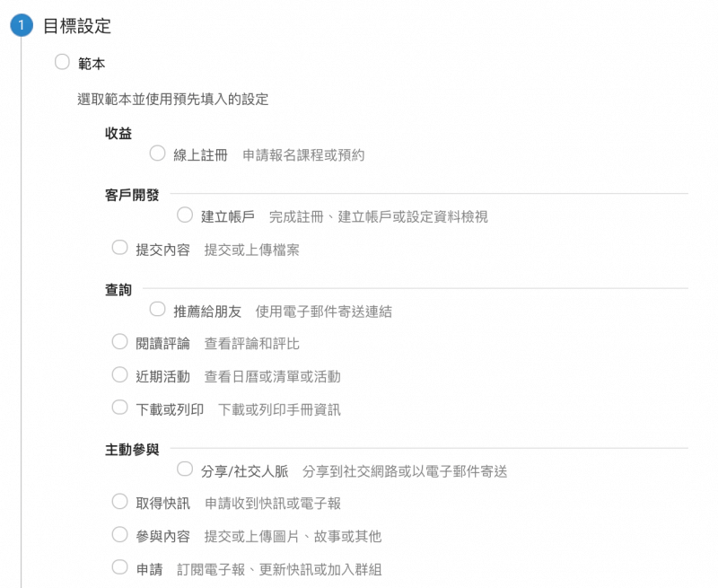Viewport: 718px width, 588px height.
Task: Select the 範本 radio button
Action: tap(61, 63)
